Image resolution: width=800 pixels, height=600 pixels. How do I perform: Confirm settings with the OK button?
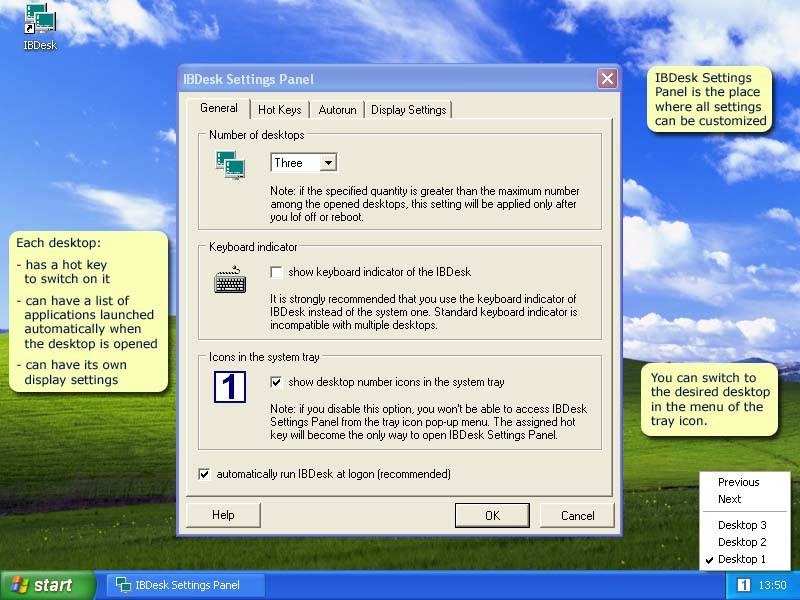point(492,515)
